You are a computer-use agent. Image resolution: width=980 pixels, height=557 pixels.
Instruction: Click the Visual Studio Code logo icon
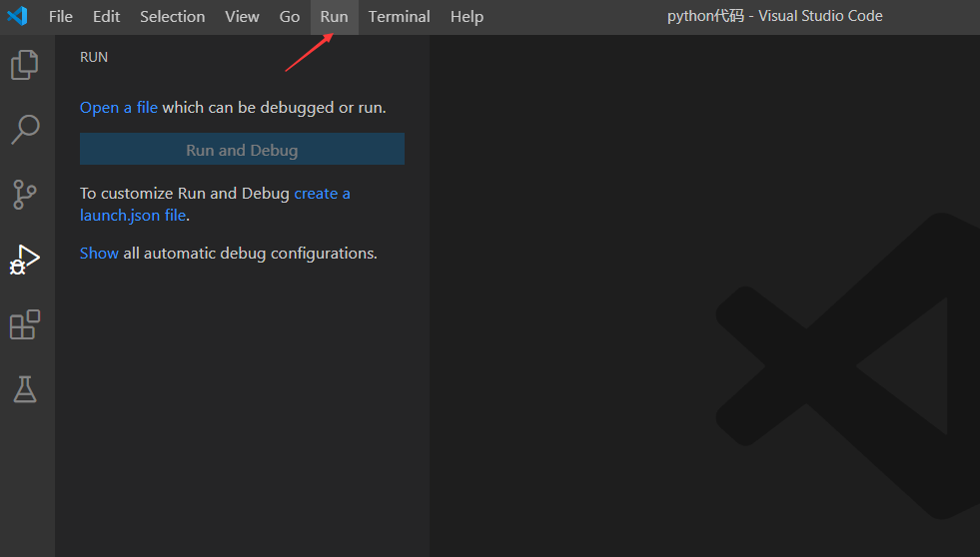click(x=18, y=16)
